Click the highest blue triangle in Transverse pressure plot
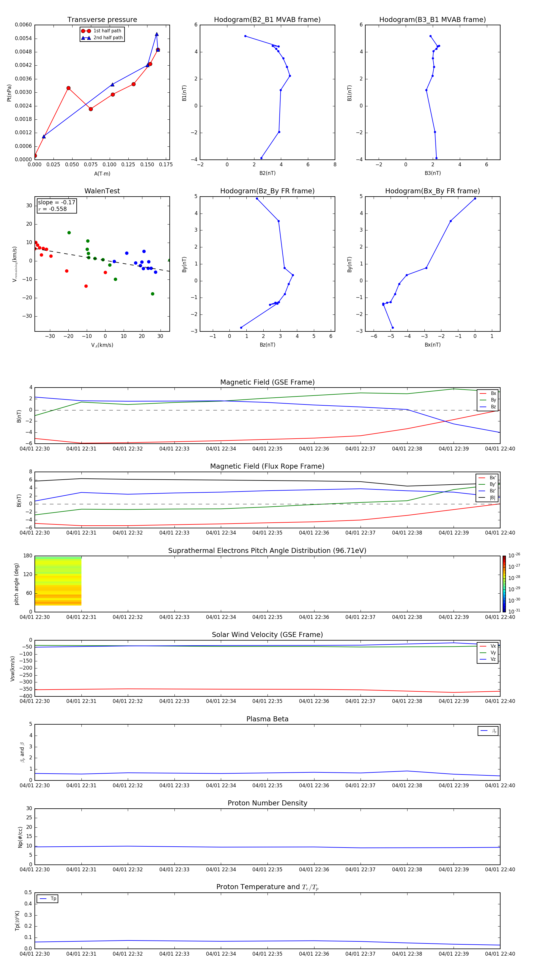This screenshot has height=980, width=535. click(157, 34)
